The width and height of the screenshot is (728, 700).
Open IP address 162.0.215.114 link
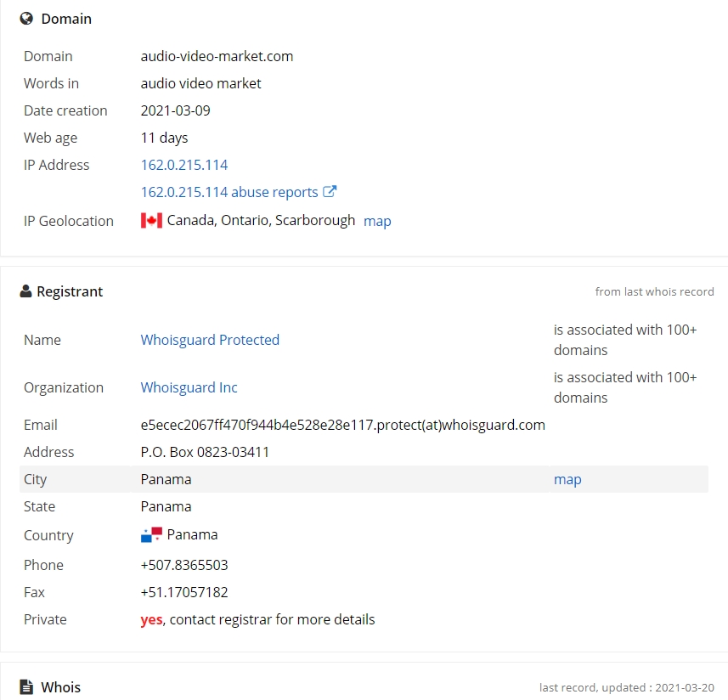coord(183,165)
